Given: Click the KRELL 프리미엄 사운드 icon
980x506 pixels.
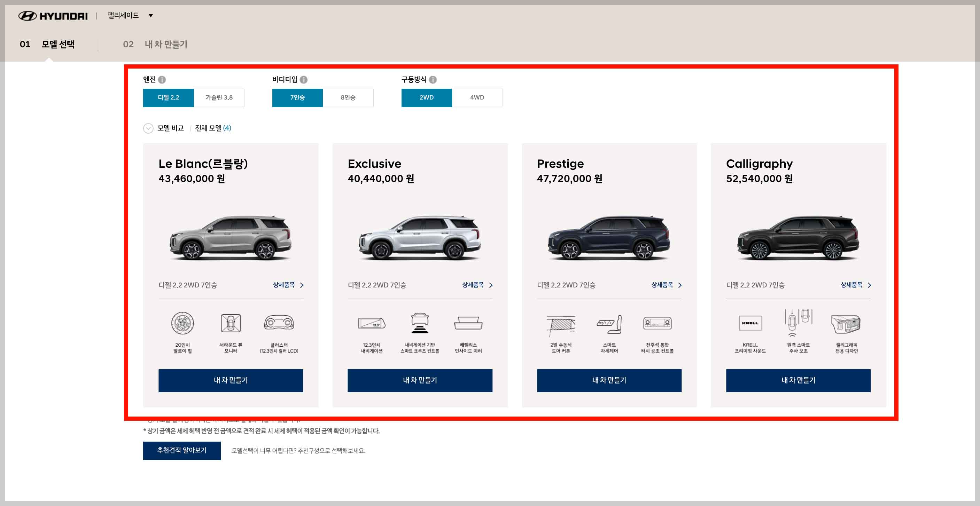Looking at the screenshot, I should [x=750, y=324].
